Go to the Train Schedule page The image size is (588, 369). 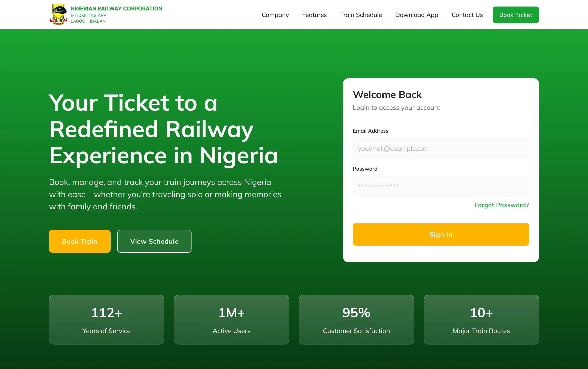click(361, 15)
